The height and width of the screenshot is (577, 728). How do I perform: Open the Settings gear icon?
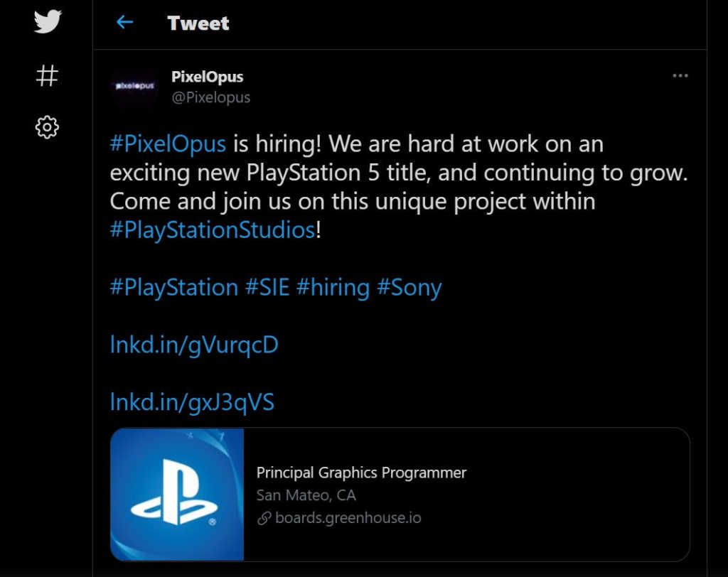[x=47, y=127]
